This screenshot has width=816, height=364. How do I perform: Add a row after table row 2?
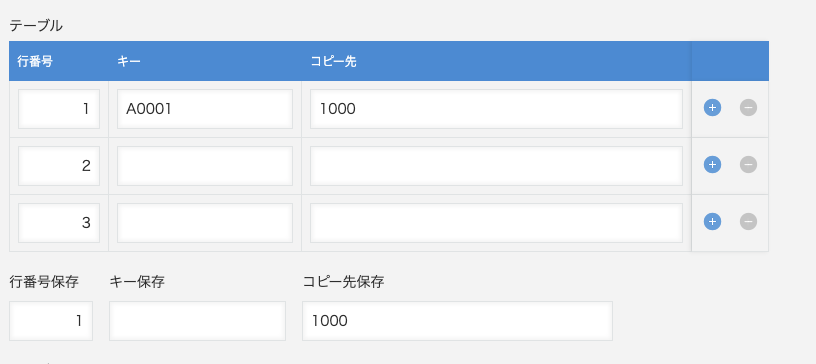(712, 165)
